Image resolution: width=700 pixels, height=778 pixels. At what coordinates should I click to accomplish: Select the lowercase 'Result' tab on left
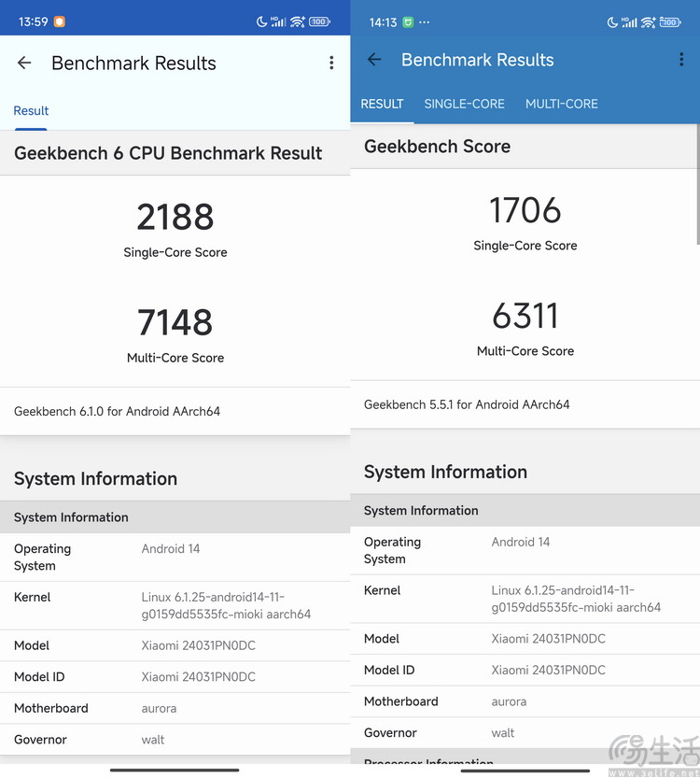[x=31, y=110]
